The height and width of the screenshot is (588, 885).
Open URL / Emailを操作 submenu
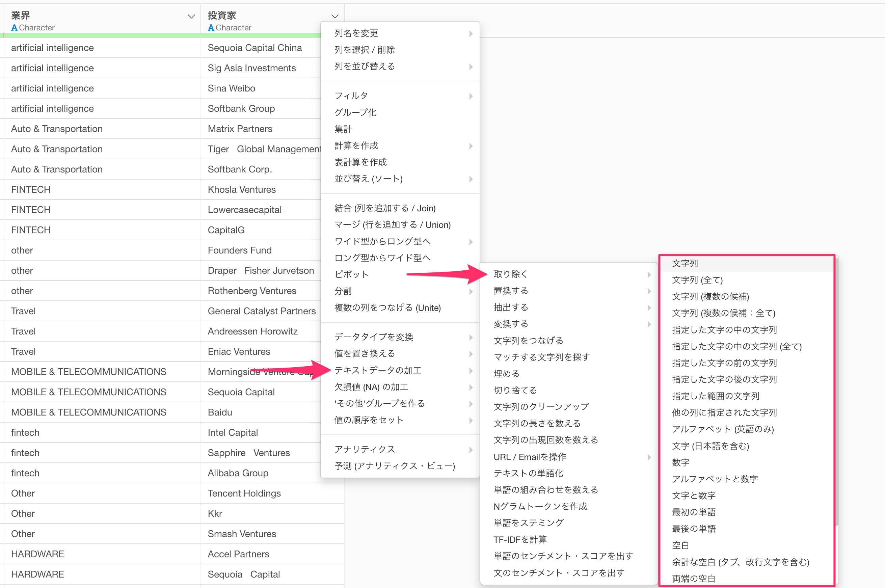pos(569,457)
